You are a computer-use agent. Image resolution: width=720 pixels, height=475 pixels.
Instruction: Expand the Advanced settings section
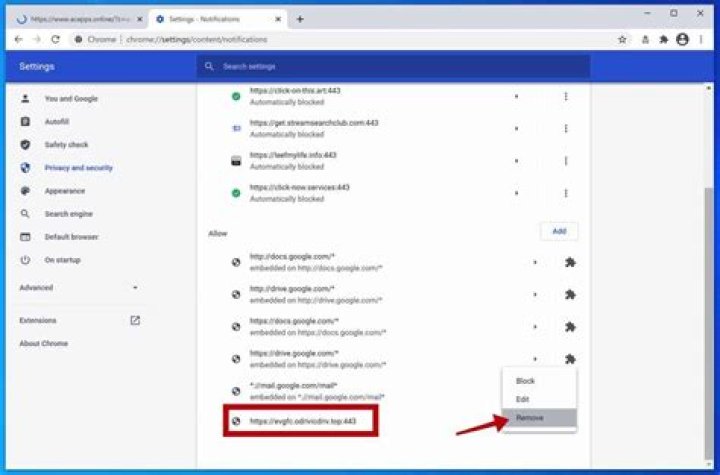click(136, 288)
